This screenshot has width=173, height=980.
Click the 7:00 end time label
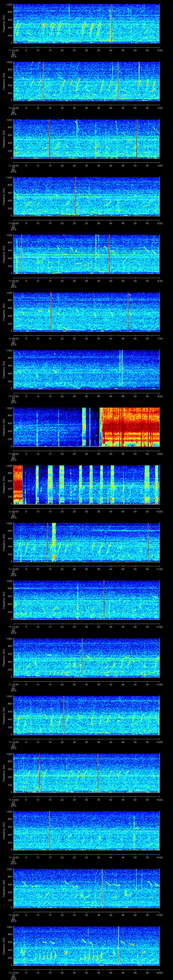[160, 339]
